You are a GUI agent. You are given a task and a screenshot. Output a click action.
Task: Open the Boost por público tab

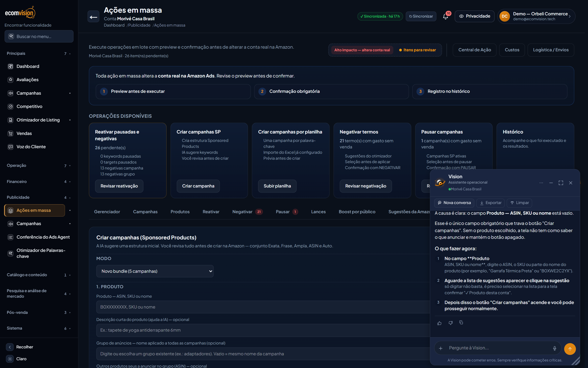(357, 212)
